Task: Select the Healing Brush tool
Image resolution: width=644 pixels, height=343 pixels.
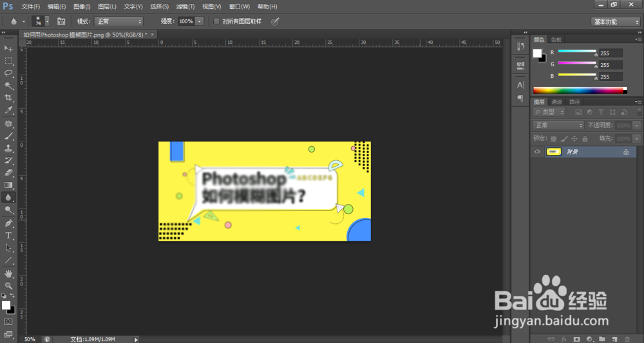Action: click(8, 124)
